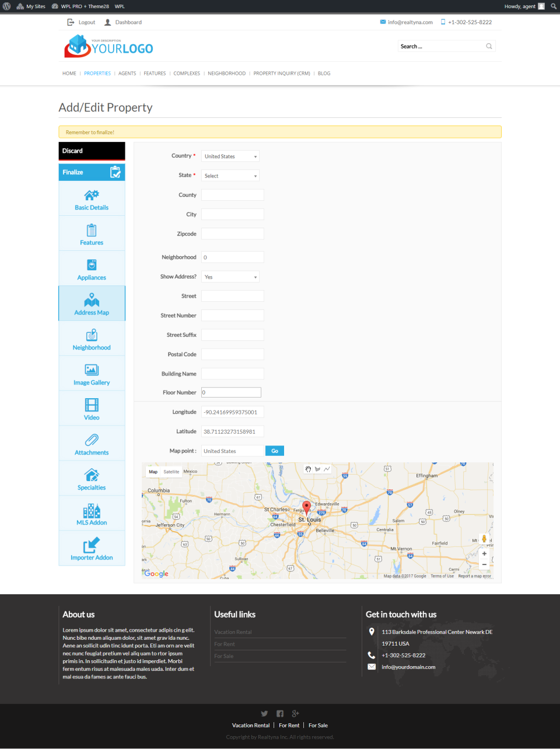The image size is (560, 749).
Task: Click into the City field
Action: click(233, 214)
